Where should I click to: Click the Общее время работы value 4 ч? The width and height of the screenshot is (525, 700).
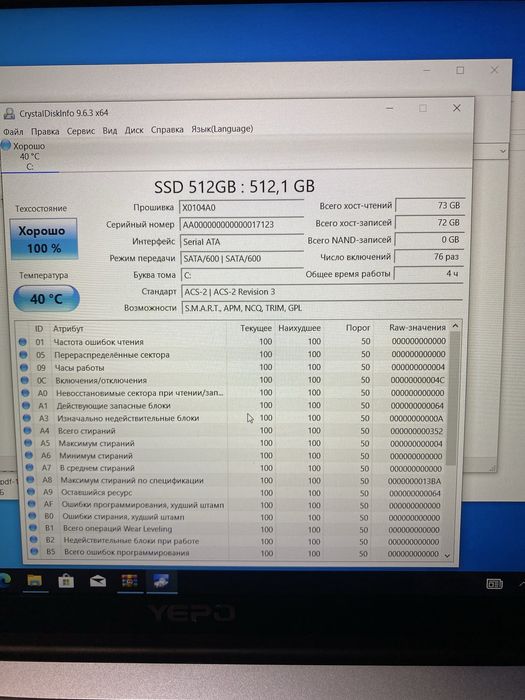click(x=428, y=274)
